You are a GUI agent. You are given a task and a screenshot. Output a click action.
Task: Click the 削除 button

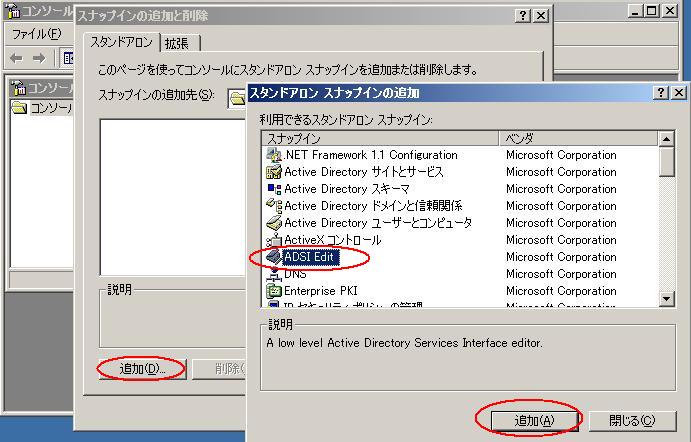[219, 369]
